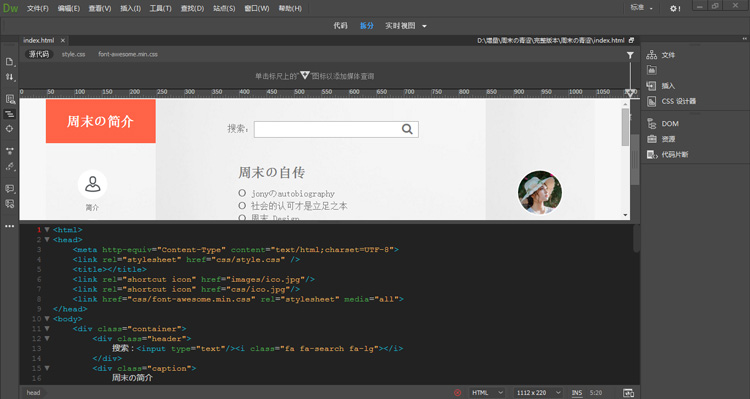Screen dimensions: 750x399
Task: Click the live view scrollbar down arrow
Action: 625,215
